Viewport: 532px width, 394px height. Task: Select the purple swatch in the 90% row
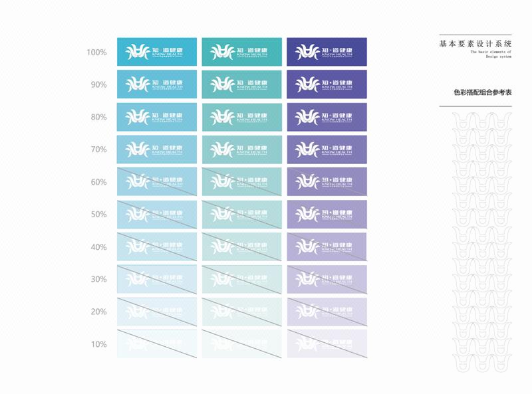(327, 84)
